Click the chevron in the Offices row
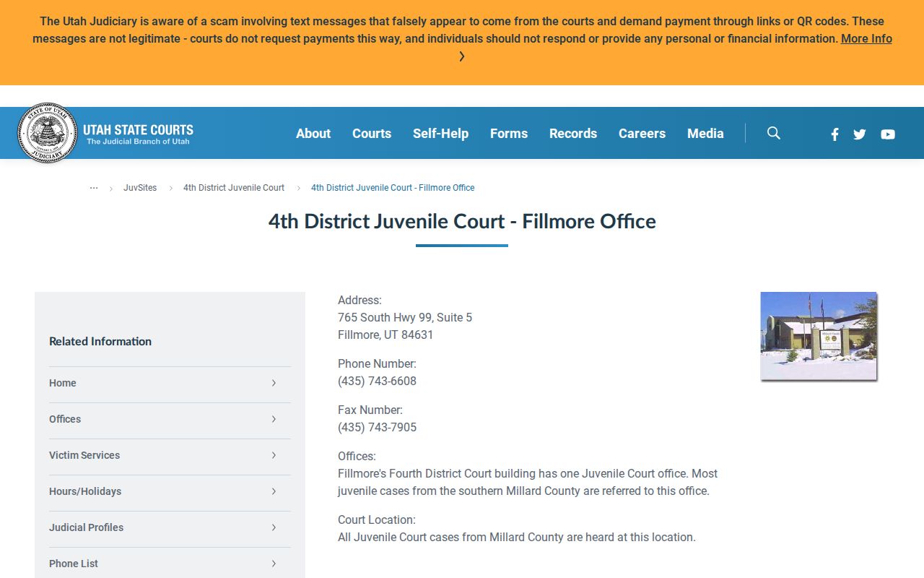 [274, 419]
